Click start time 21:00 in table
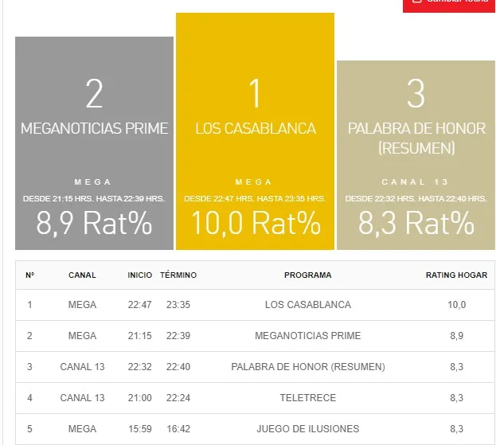504x445 pixels. 140,398
